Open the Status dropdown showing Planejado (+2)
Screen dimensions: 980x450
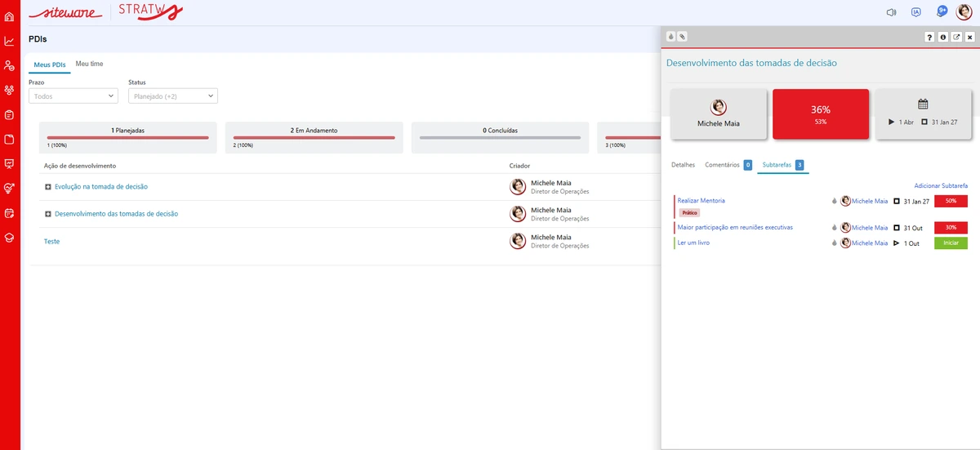173,96
